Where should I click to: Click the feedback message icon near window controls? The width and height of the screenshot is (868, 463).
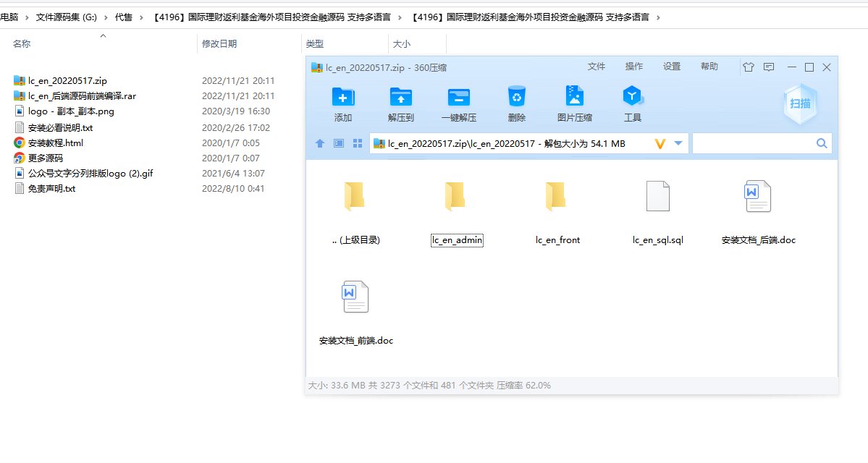click(x=769, y=67)
